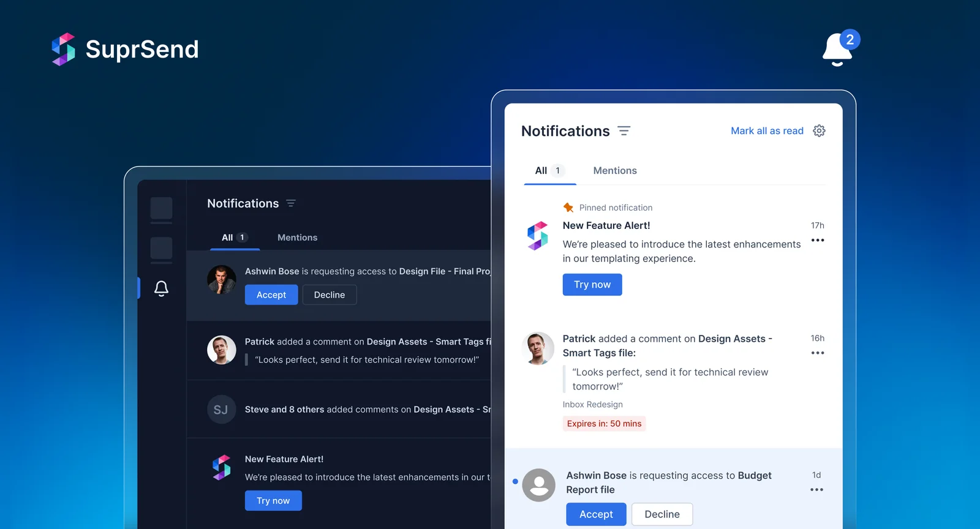
Task: Open more options for Budget Report request (1d)
Action: (x=816, y=489)
